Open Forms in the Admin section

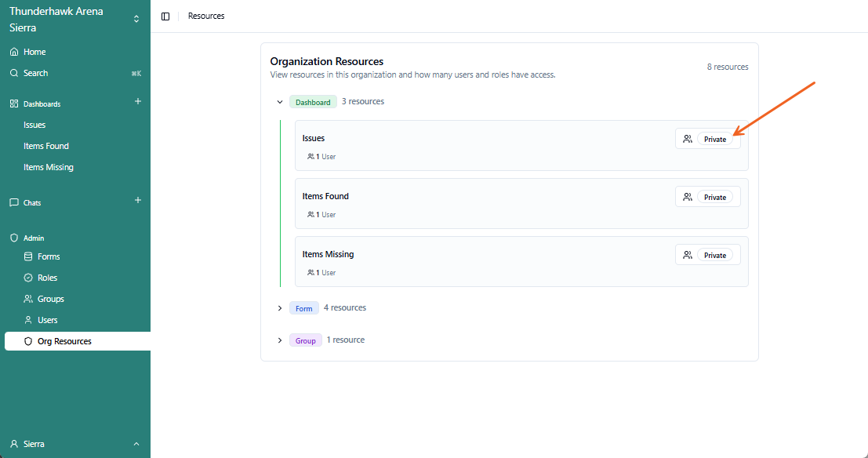click(x=49, y=256)
